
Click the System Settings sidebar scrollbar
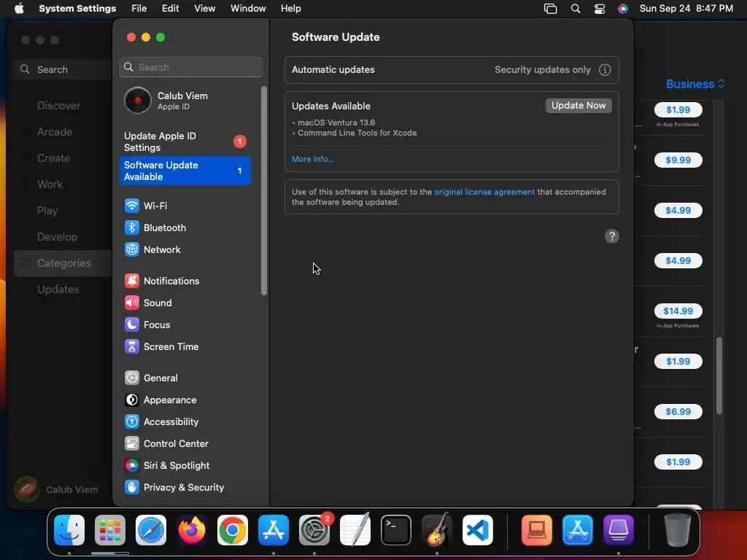point(264,190)
